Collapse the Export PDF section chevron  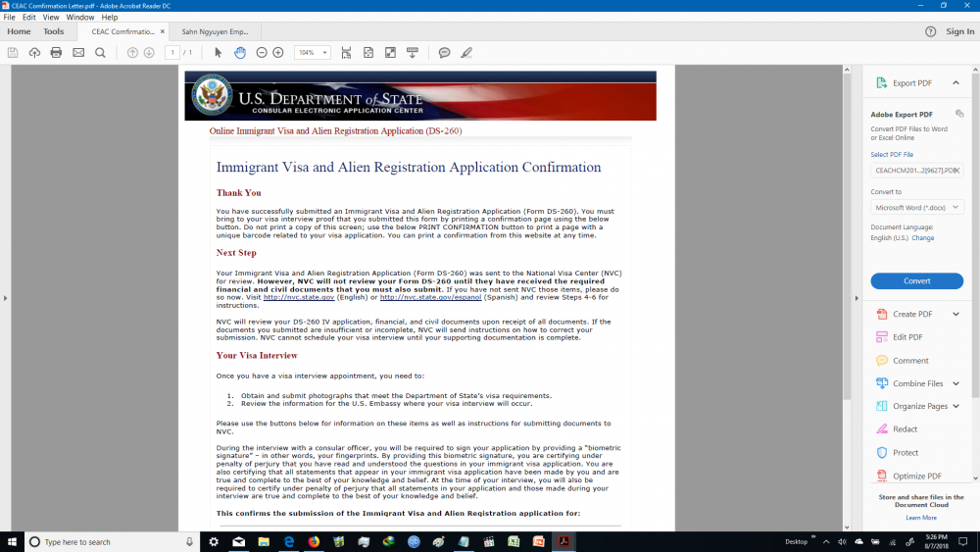tap(955, 82)
